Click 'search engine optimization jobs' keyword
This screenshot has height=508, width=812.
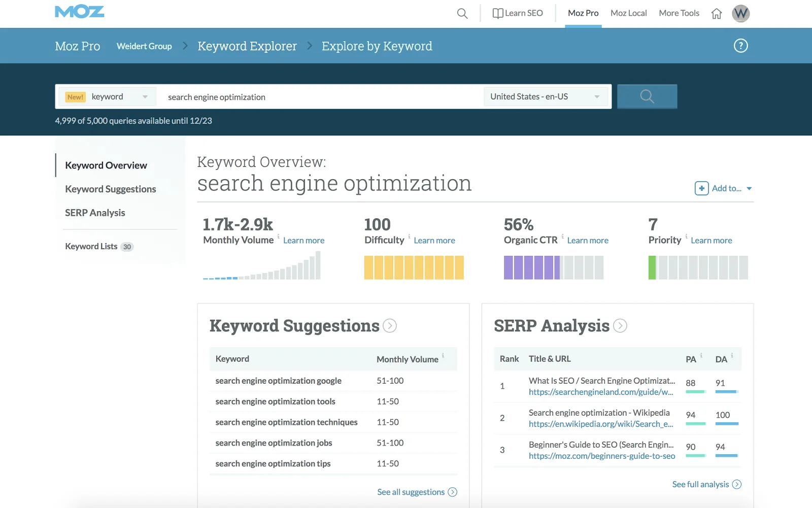point(274,444)
